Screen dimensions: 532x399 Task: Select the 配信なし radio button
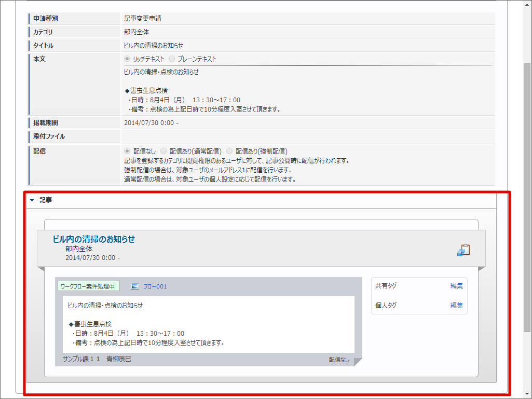coord(127,150)
